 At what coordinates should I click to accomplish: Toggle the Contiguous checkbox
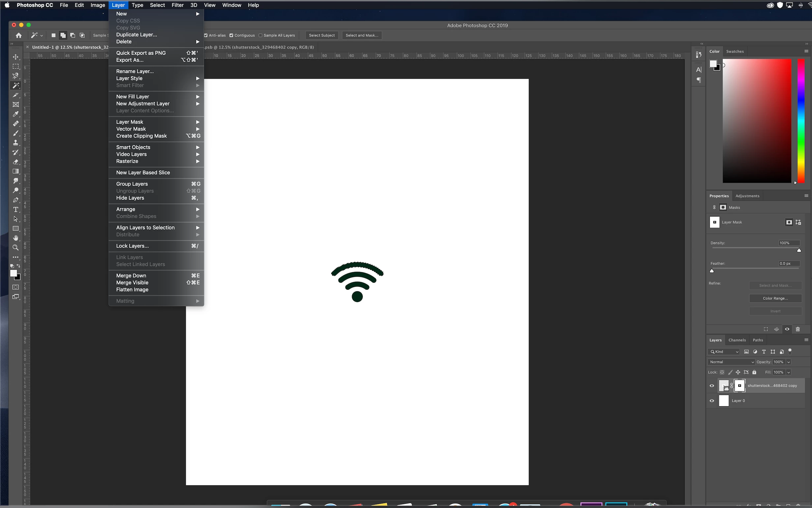pos(231,35)
